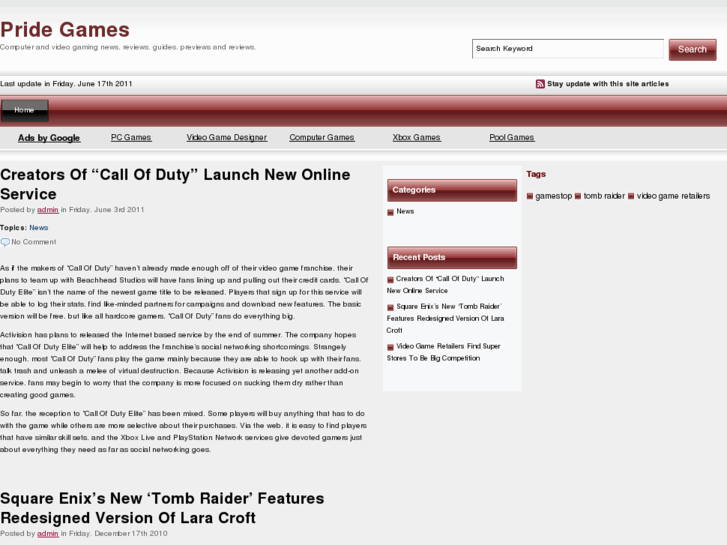
Task: Open the Square Enix Tomb Raider article headline
Action: (162, 508)
